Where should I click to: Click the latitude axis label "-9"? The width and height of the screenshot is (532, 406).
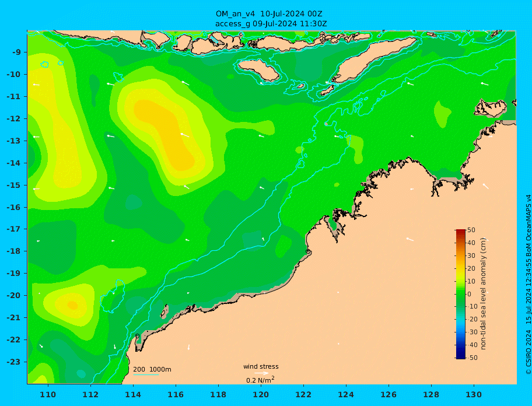pyautogui.click(x=16, y=52)
